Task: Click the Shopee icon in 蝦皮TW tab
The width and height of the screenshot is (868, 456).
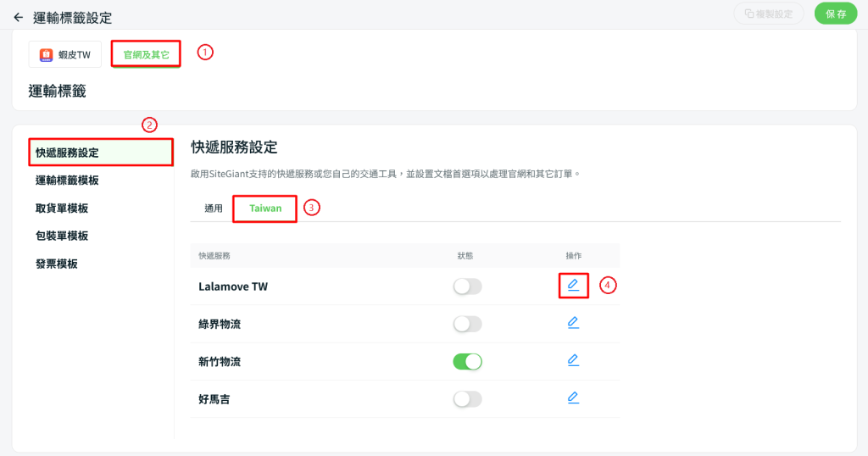Action: 46,55
